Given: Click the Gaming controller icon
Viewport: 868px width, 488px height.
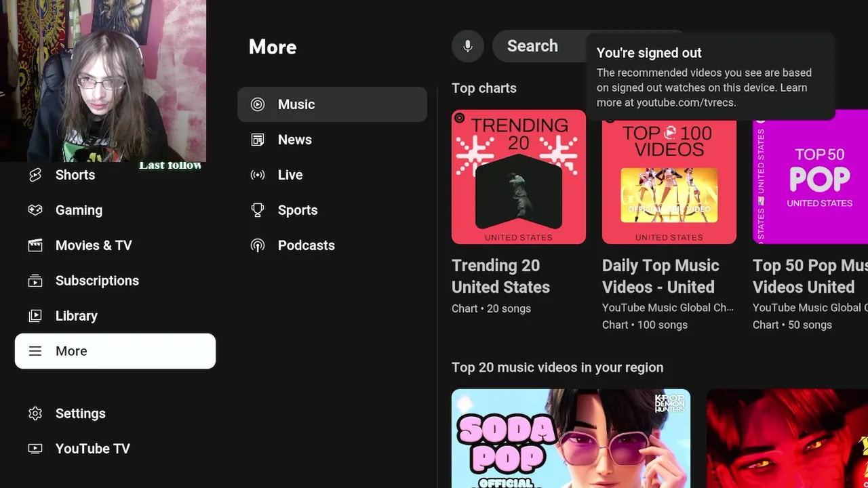Looking at the screenshot, I should pyautogui.click(x=35, y=210).
